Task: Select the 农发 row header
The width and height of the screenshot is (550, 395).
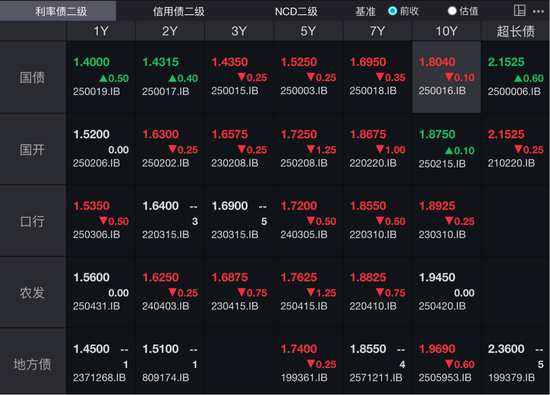Action: 33,293
